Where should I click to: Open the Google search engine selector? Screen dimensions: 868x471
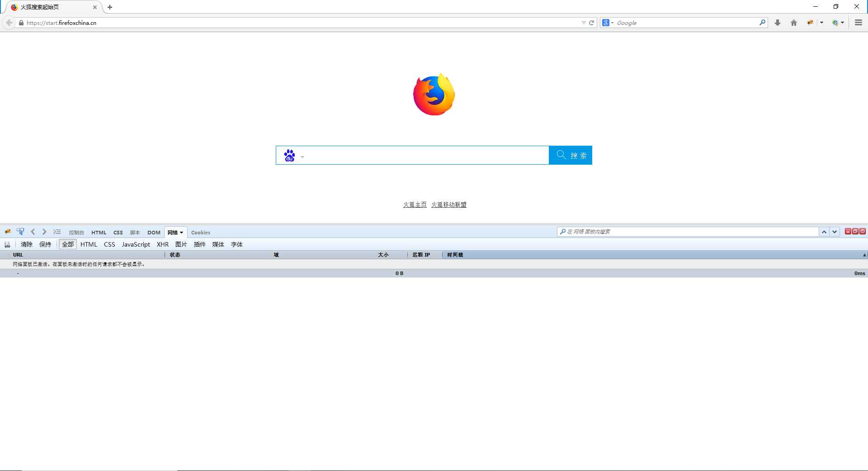click(x=608, y=23)
